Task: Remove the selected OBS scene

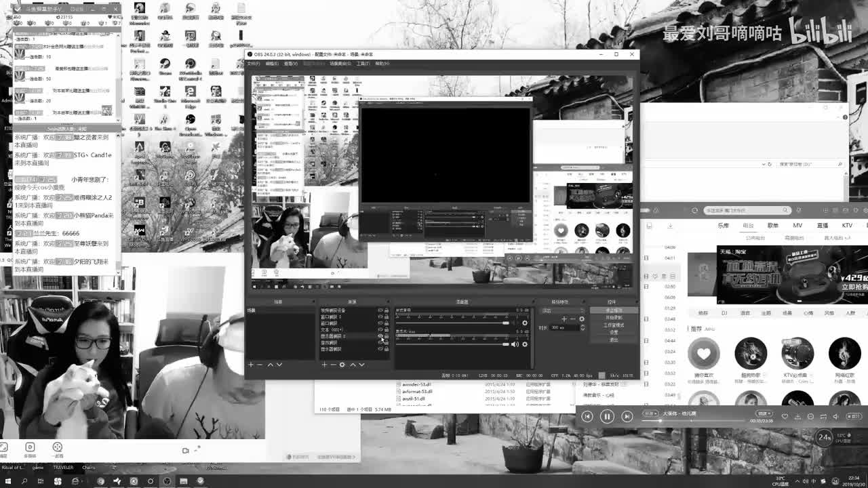Action: coord(259,365)
